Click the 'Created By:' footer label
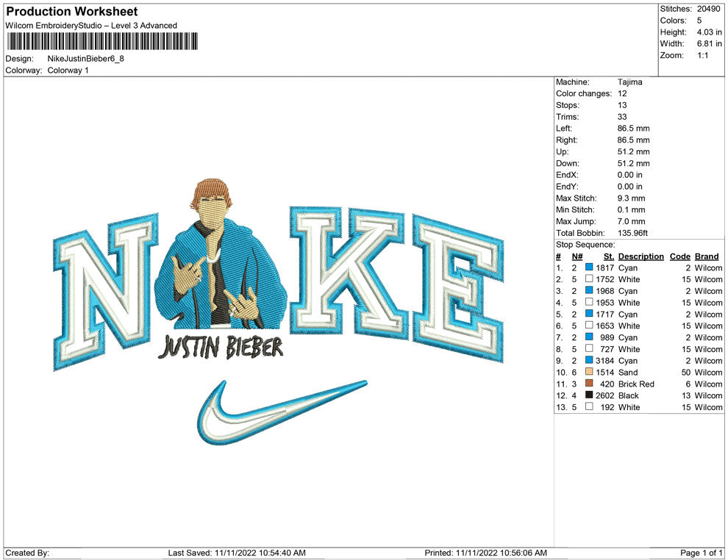Image resolution: width=728 pixels, height=560 pixels. click(27, 553)
